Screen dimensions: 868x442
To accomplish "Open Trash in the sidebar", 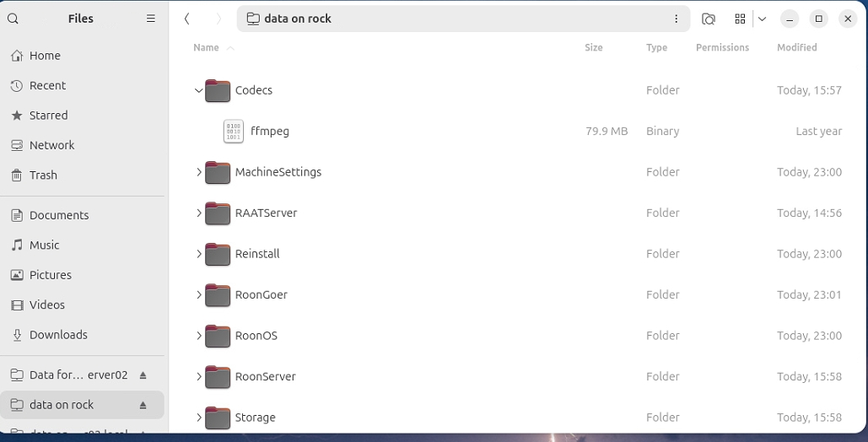I will [x=43, y=175].
